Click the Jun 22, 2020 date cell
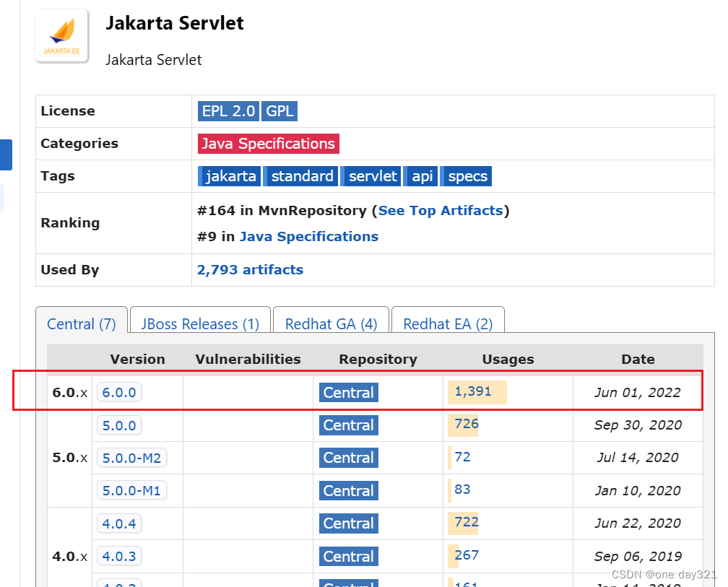 638,523
